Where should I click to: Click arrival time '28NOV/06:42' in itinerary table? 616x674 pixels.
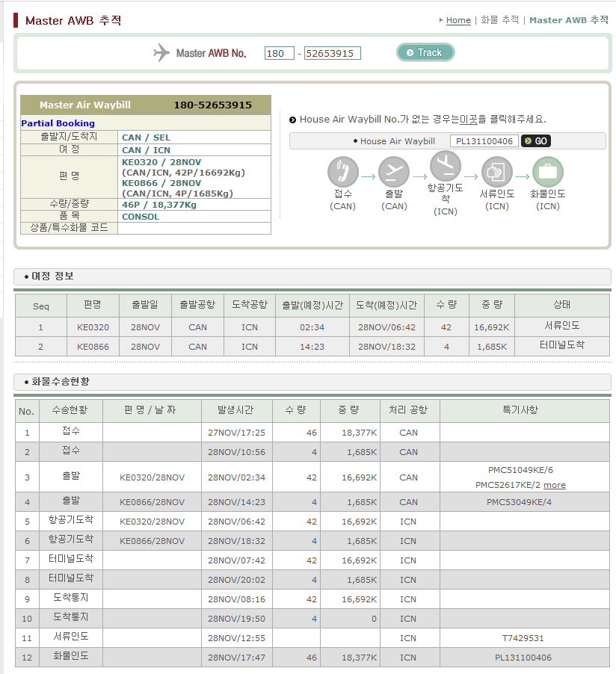[x=386, y=327]
